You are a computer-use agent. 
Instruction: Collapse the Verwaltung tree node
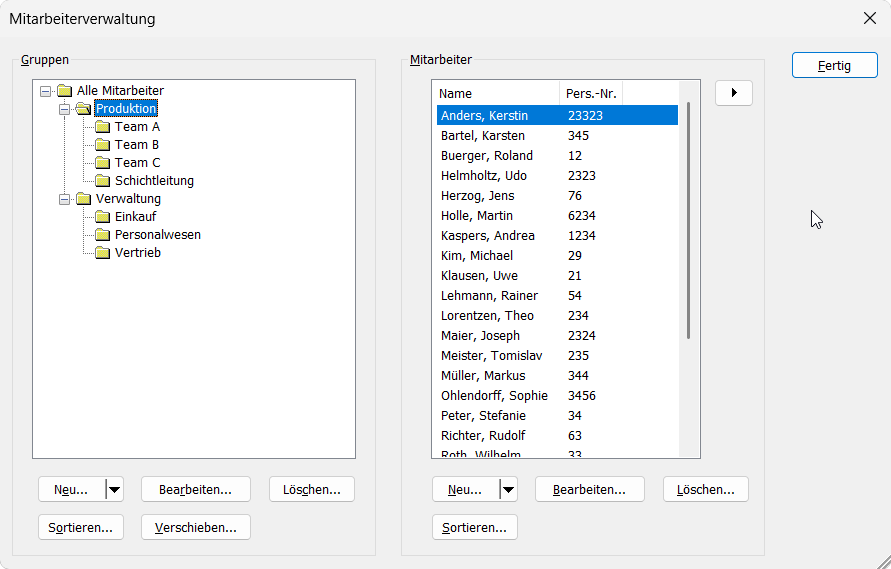(x=64, y=199)
